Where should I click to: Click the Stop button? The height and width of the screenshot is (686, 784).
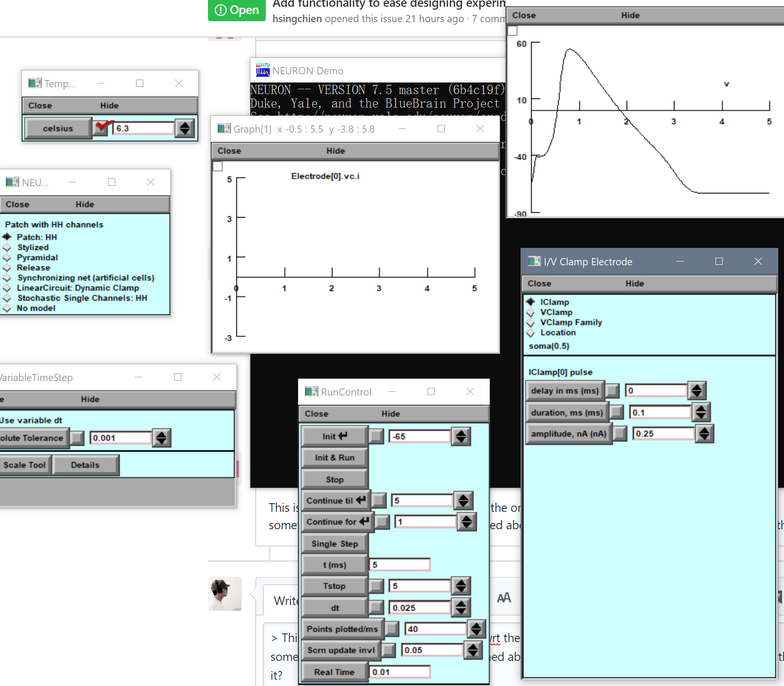pyautogui.click(x=335, y=480)
